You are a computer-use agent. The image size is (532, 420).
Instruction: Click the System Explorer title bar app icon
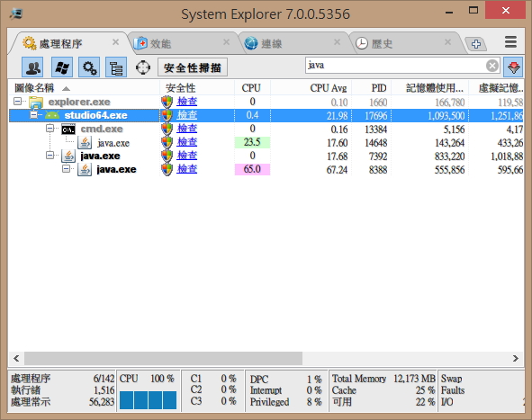(15, 13)
